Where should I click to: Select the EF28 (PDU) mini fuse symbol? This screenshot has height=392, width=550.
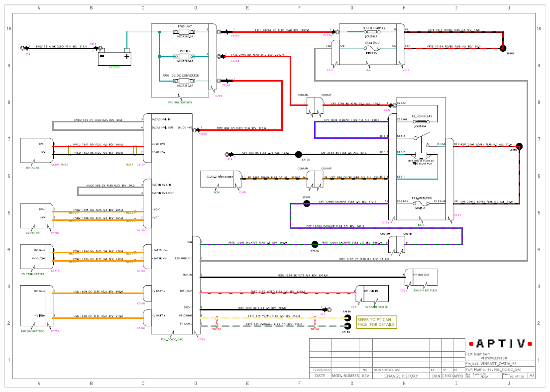[372, 48]
